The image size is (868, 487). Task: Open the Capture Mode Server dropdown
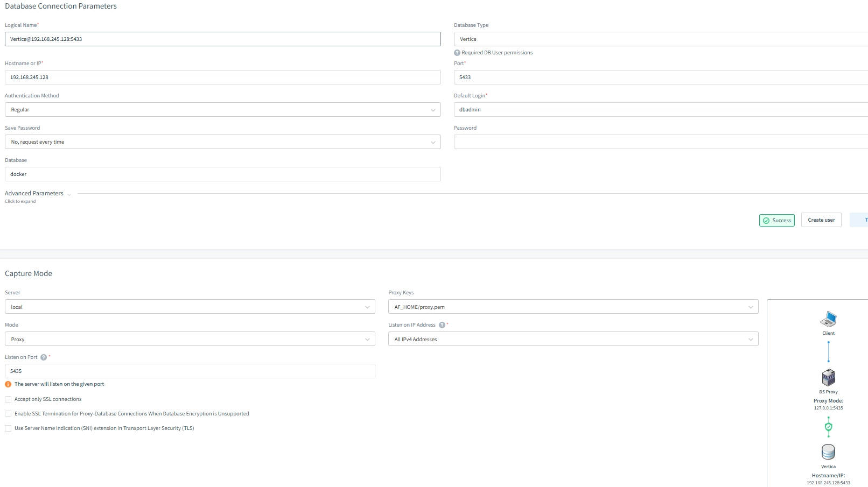pos(190,307)
